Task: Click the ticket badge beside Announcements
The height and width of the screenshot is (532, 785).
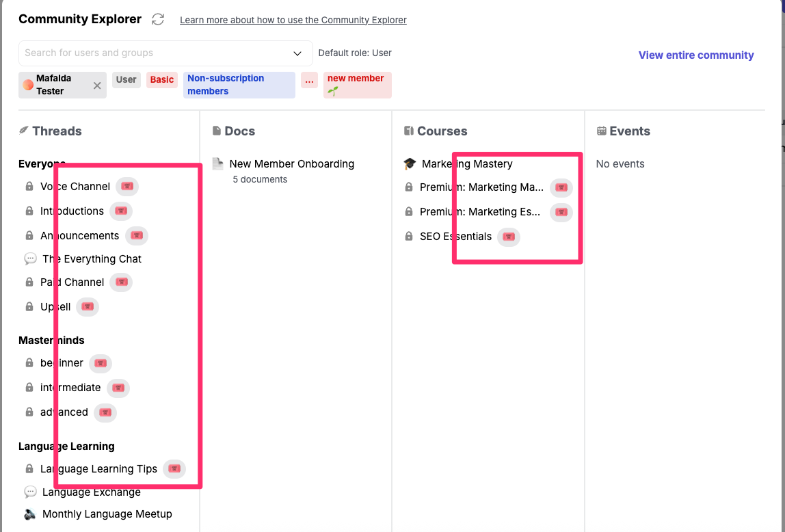Action: pos(136,236)
